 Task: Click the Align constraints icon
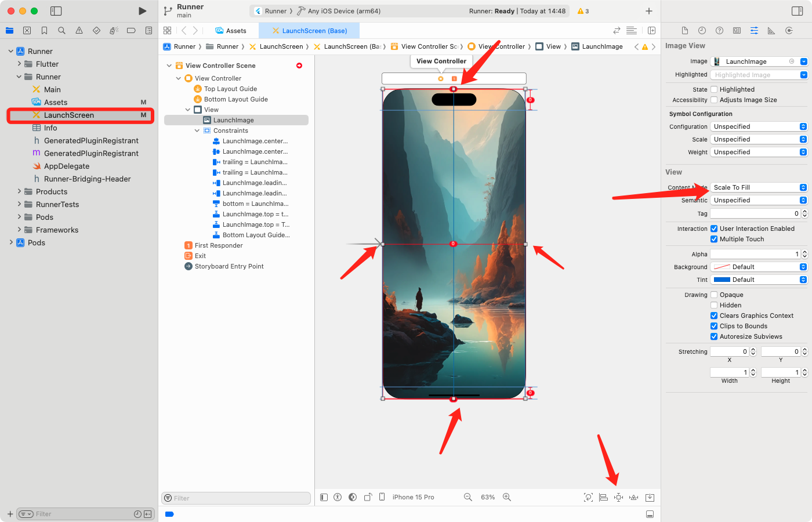pos(603,497)
